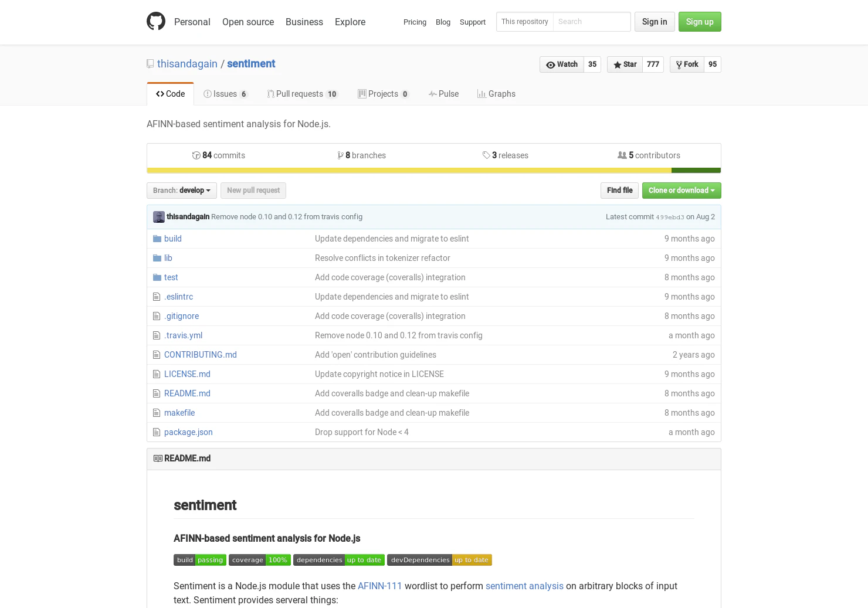Go to the Business page

click(x=304, y=22)
